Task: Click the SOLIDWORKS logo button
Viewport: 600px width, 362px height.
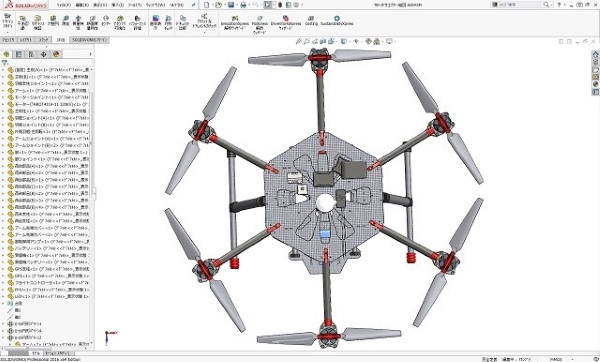Action: [26, 5]
